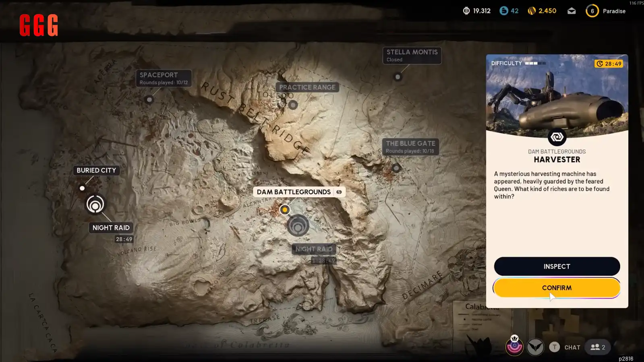The height and width of the screenshot is (362, 644).
Task: Click the Stella Montis location marker dot
Action: 398,77
